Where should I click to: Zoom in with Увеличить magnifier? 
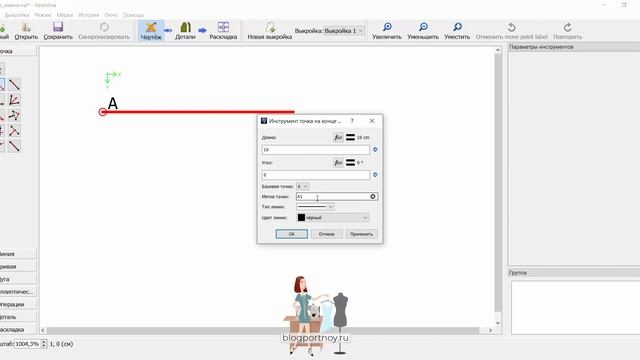point(387,31)
